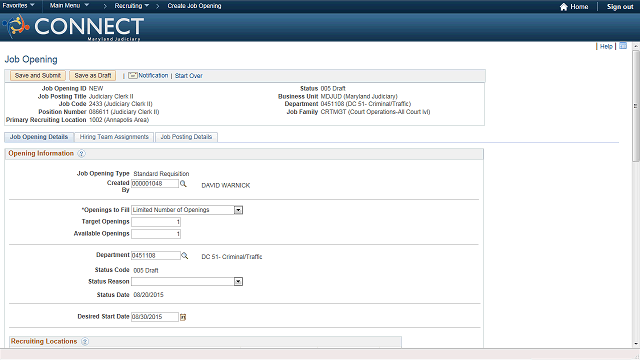Click the Job Opening page heading
This screenshot has height=360, width=640.
(x=31, y=59)
